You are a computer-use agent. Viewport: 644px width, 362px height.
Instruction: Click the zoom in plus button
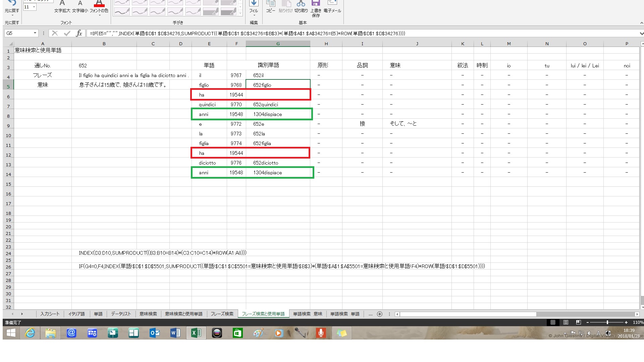pyautogui.click(x=626, y=322)
